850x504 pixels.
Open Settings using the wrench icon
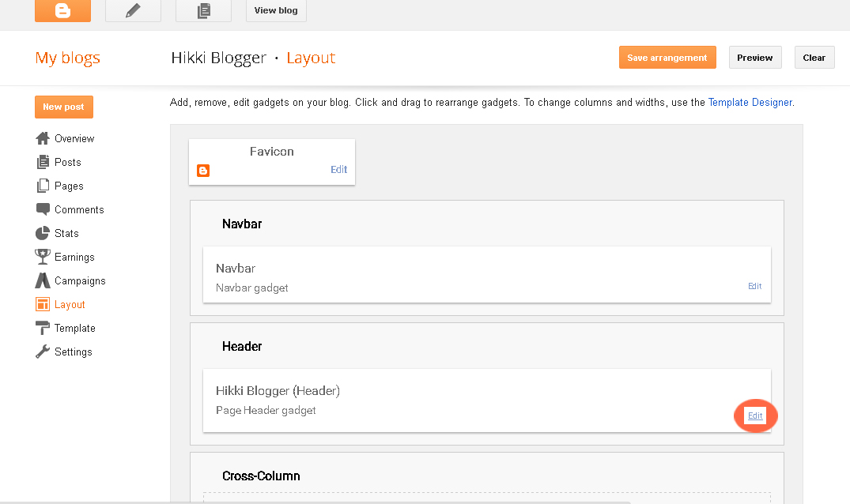(x=43, y=352)
